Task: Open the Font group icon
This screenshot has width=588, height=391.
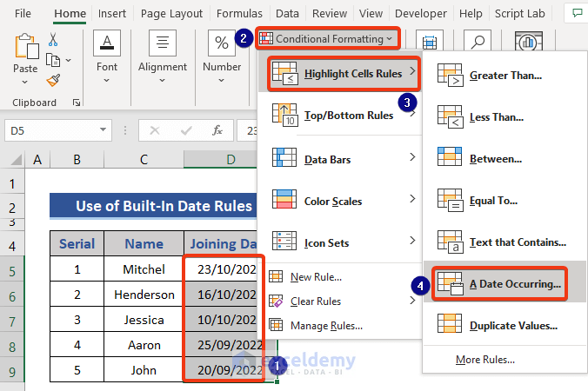Action: point(107,43)
